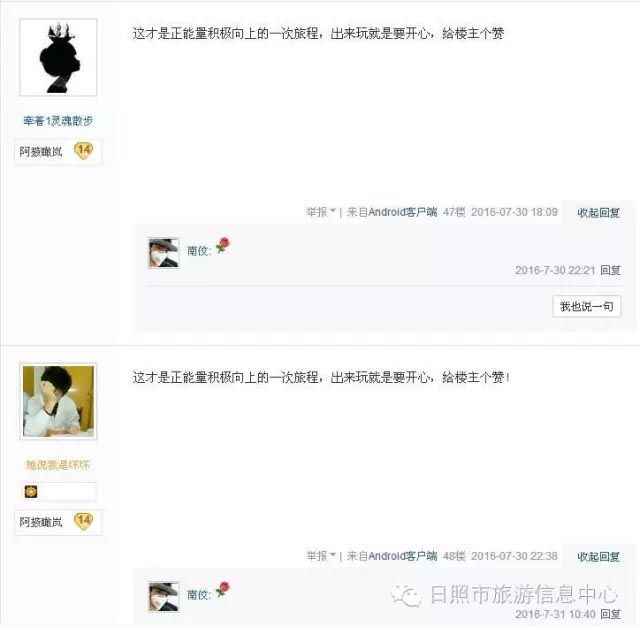This screenshot has width=640, height=627.
Task: Open username 牵着1灵魂散步 profile
Action: point(58,121)
